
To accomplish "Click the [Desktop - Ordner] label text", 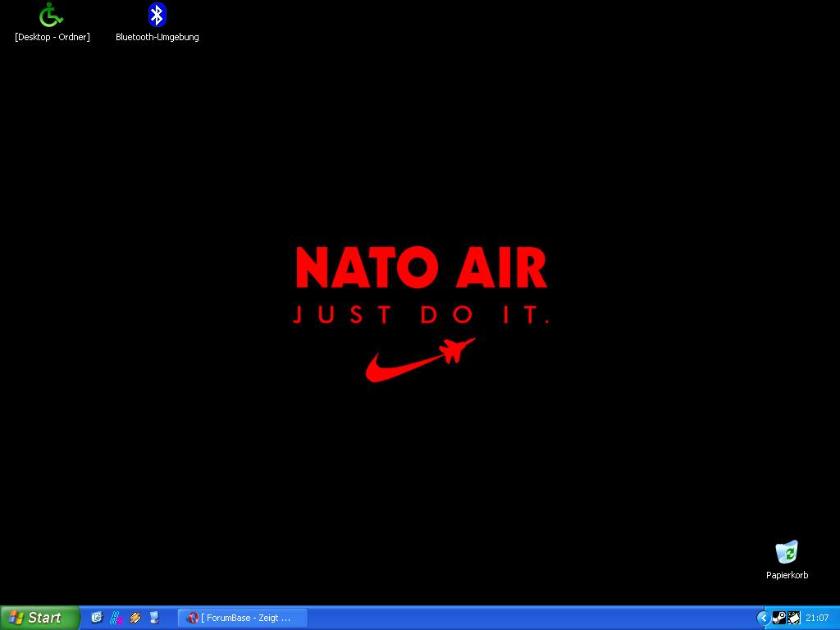I will (x=52, y=37).
